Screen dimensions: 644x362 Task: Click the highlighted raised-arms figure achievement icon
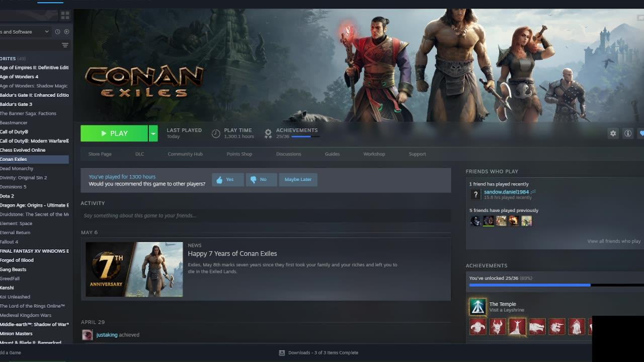(517, 327)
